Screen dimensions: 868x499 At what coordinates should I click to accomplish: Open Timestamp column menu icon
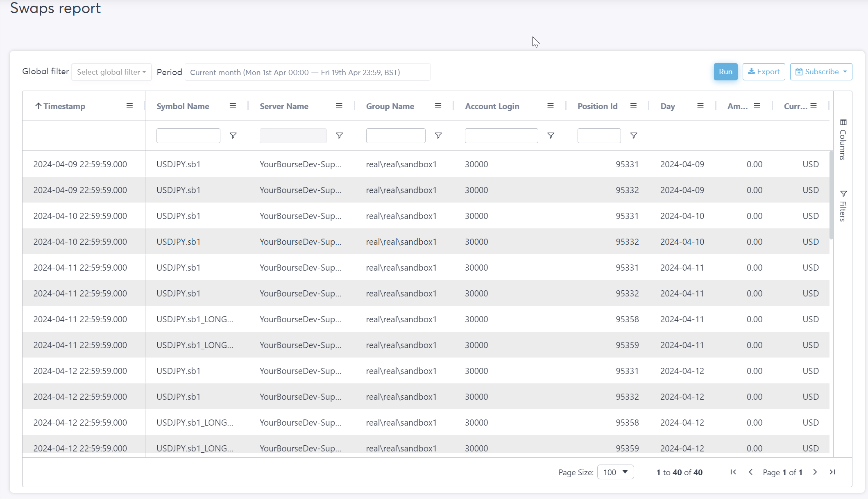point(129,106)
